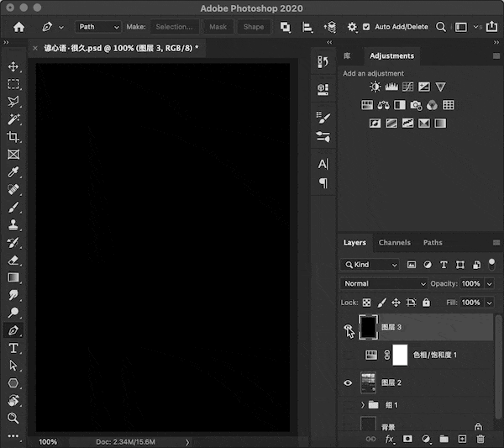The width and height of the screenshot is (504, 448).
Task: Open path alignment options
Action: pos(307,27)
